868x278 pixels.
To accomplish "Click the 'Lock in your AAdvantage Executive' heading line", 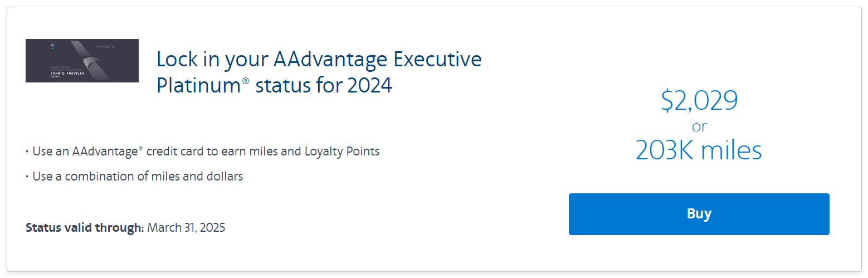I will (x=319, y=59).
